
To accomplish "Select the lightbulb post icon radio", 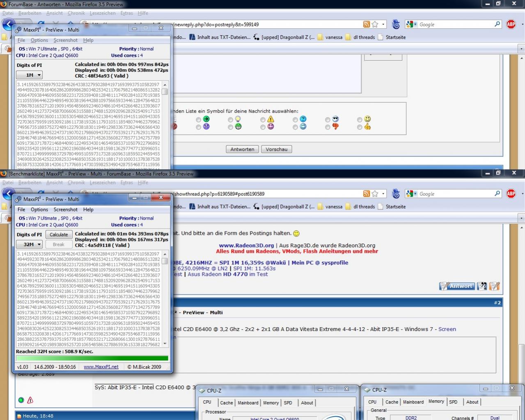I will coord(231,120).
